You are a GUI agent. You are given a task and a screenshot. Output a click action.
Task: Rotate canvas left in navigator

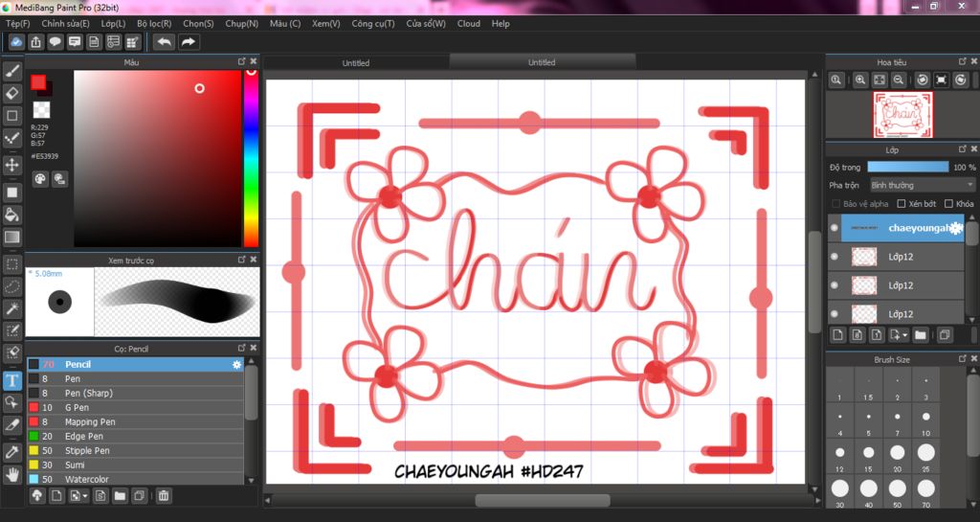tap(922, 80)
